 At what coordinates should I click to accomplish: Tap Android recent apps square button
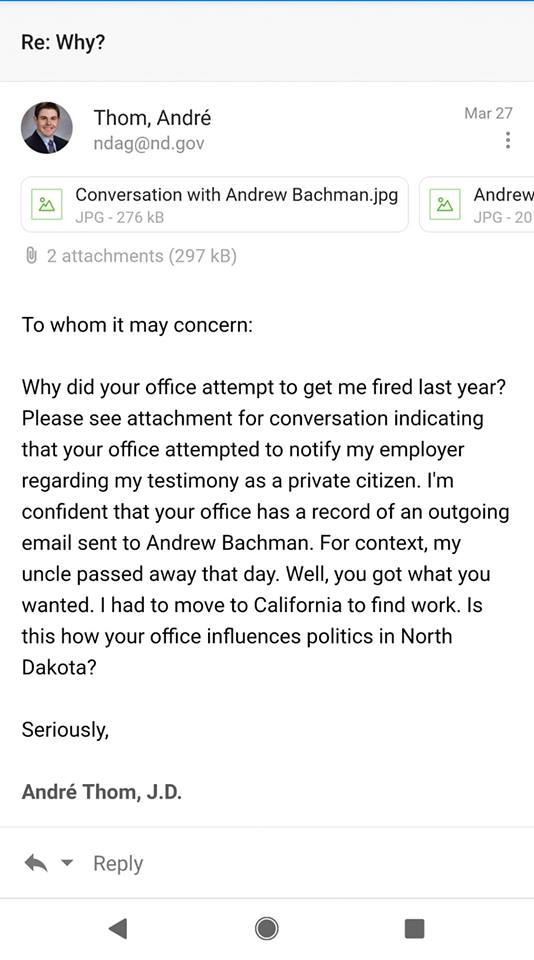click(415, 929)
